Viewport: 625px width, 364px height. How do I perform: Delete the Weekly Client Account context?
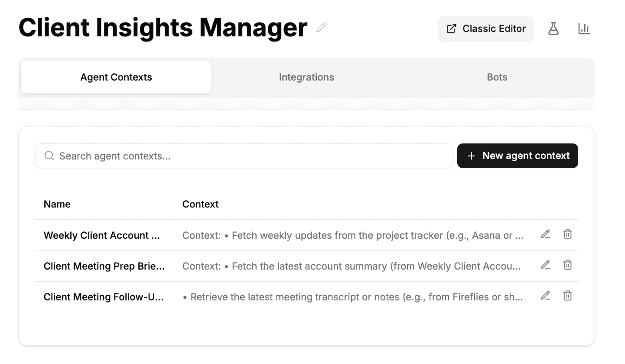pos(567,234)
